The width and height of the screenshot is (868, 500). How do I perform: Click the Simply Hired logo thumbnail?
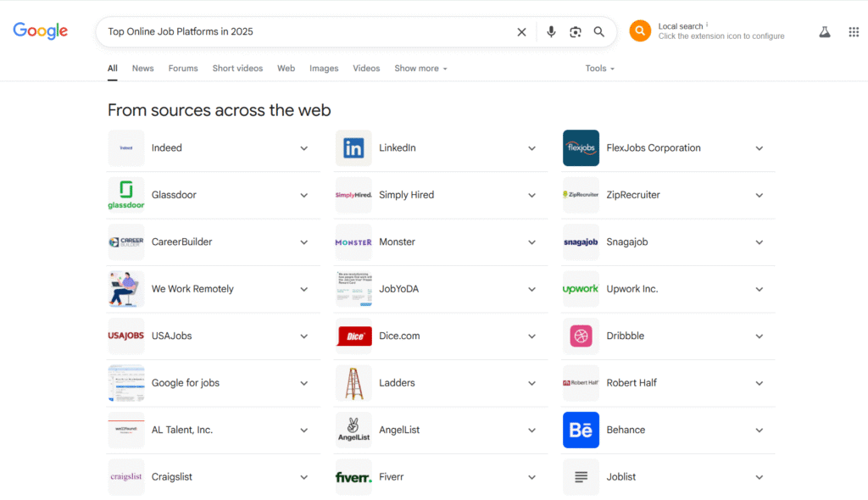click(x=353, y=195)
